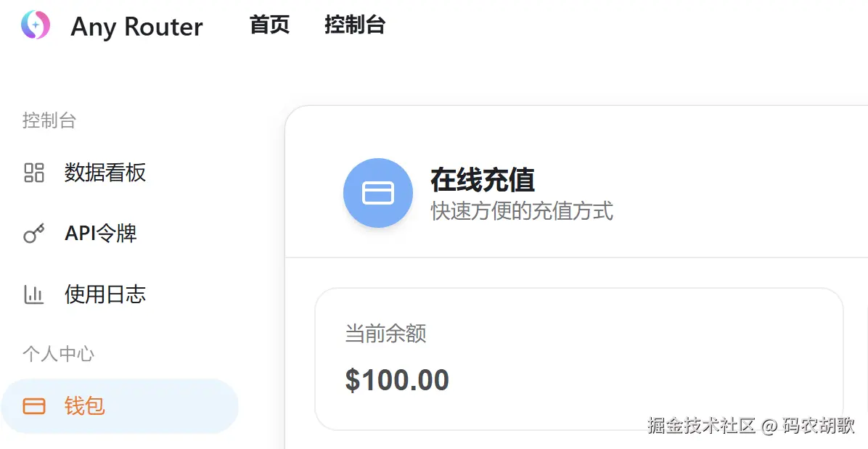The image size is (868, 449).
Task: Open the dashboard via its grid icon
Action: [34, 173]
